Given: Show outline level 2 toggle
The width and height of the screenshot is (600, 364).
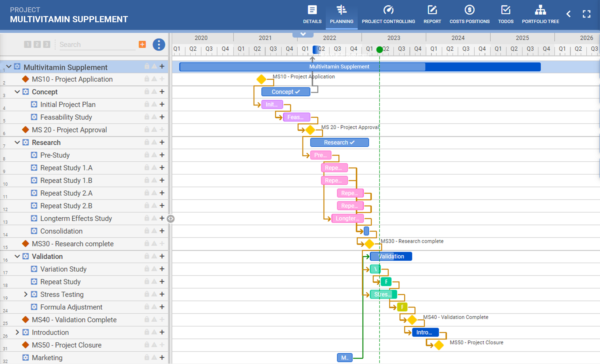Looking at the screenshot, I should [37, 44].
